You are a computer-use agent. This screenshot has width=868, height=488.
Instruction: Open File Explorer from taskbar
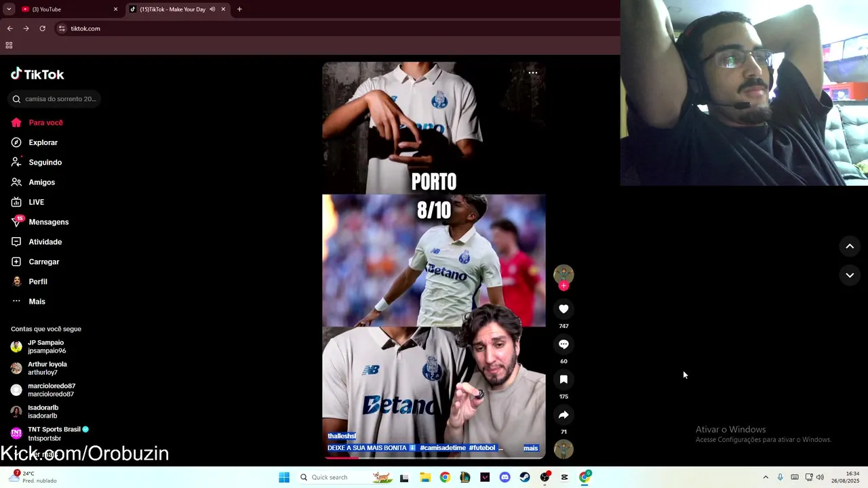[x=425, y=477]
